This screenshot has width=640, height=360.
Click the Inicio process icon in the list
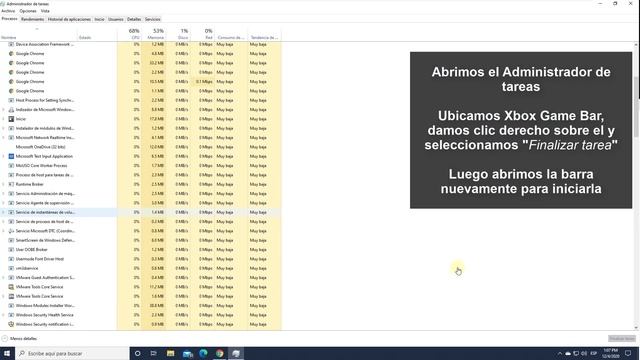pos(11,119)
